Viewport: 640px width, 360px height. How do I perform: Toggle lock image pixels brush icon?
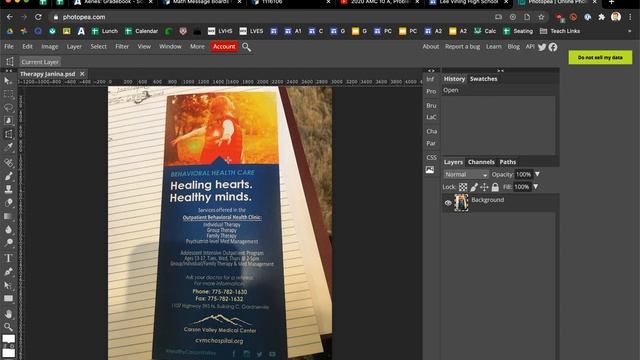(x=474, y=187)
